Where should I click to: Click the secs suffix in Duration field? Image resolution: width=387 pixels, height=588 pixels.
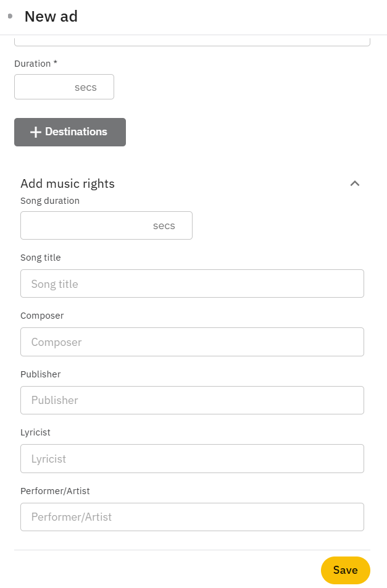tap(86, 87)
